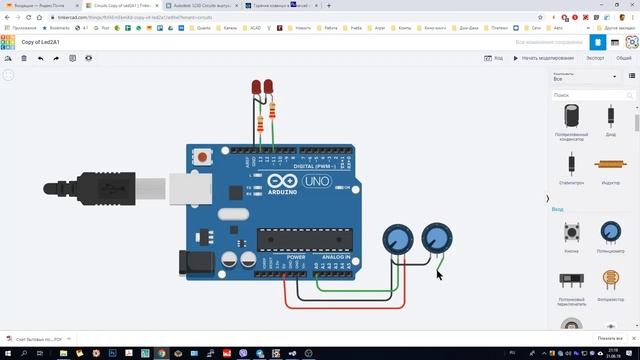640x360 pixels.
Task: Open the Компоненты Все dropdown
Action: point(584,76)
